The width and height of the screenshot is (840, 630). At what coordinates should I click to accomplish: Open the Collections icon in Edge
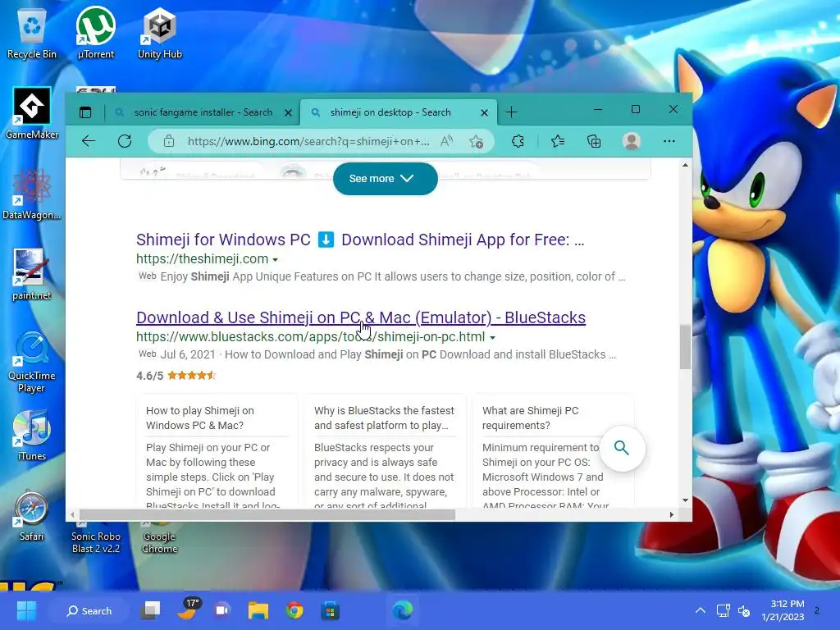(x=594, y=141)
